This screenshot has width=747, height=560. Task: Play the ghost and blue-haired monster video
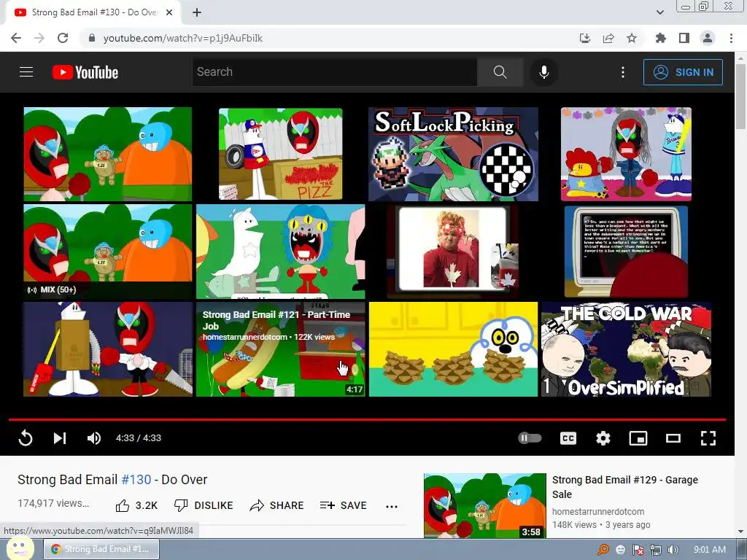coord(281,252)
